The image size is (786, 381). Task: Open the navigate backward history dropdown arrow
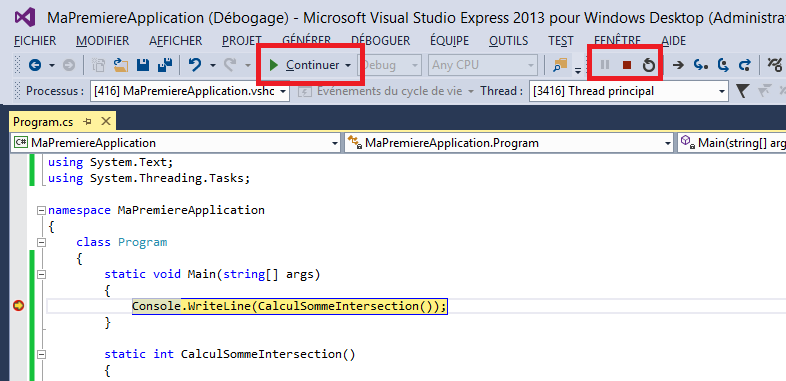(52, 65)
